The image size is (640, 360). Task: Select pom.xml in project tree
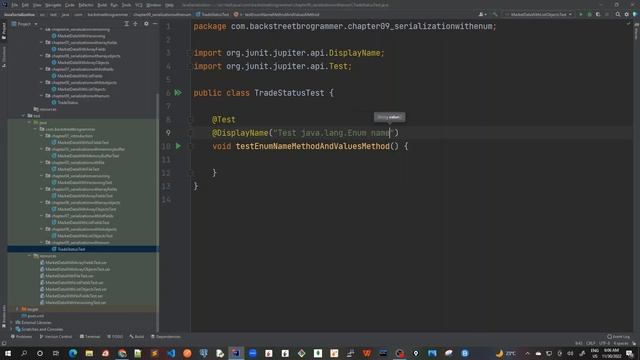click(35, 316)
